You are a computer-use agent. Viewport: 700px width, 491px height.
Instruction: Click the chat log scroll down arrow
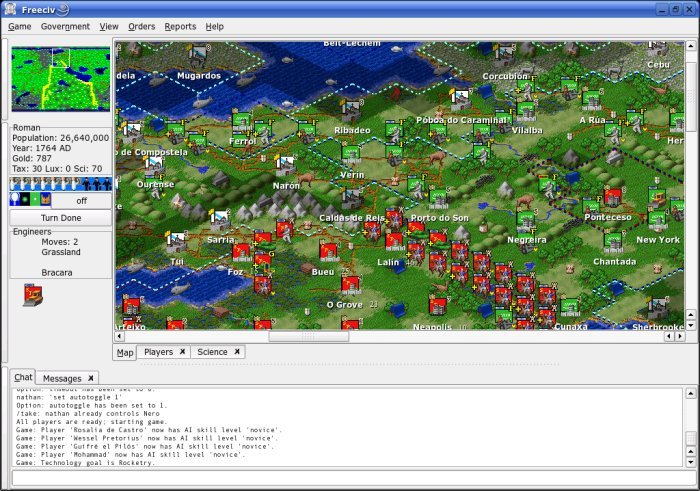click(691, 462)
